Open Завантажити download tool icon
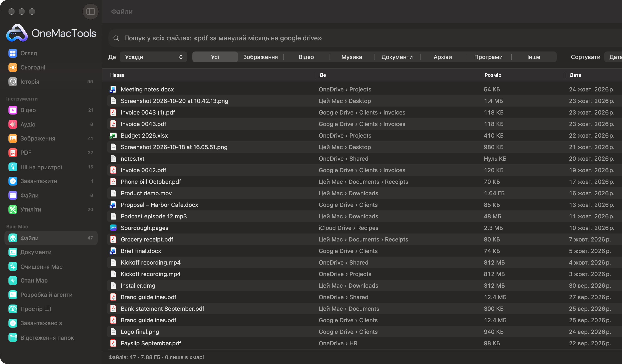 (13, 181)
